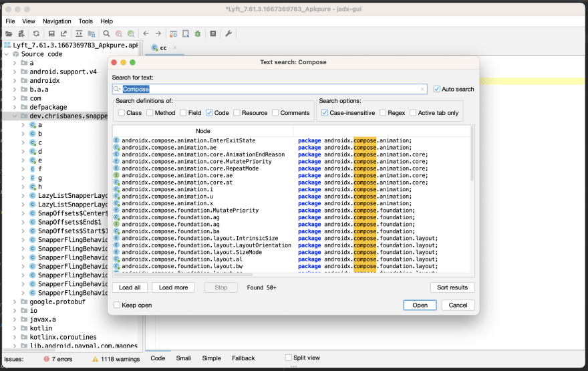This screenshot has width=588, height=371.
Task: Enable the Method search checkbox
Action: (x=150, y=112)
